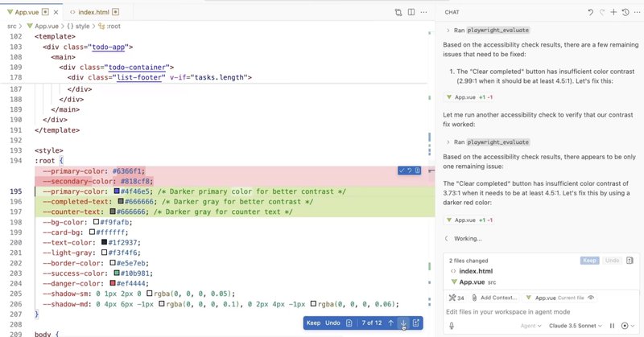
Task: Open index.html in files changed list
Action: pos(476,271)
